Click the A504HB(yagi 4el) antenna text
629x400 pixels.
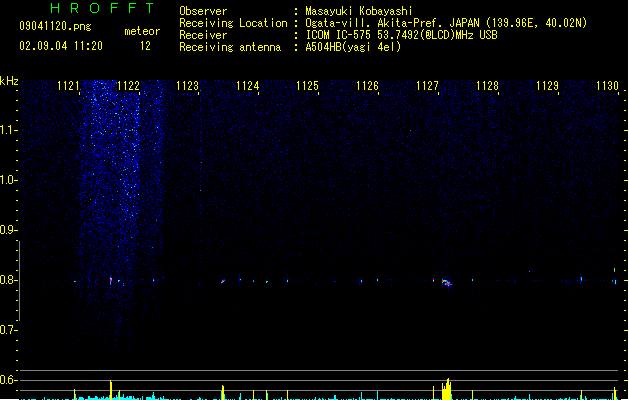click(353, 47)
